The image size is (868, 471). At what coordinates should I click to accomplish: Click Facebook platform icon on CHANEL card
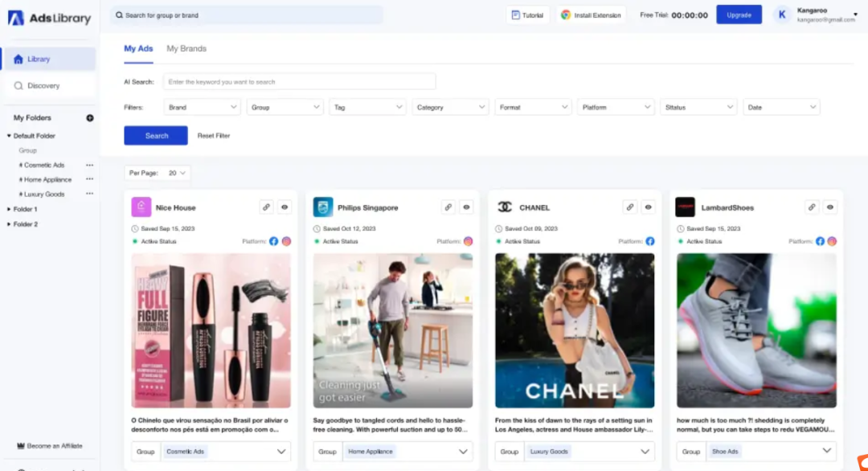pyautogui.click(x=650, y=241)
